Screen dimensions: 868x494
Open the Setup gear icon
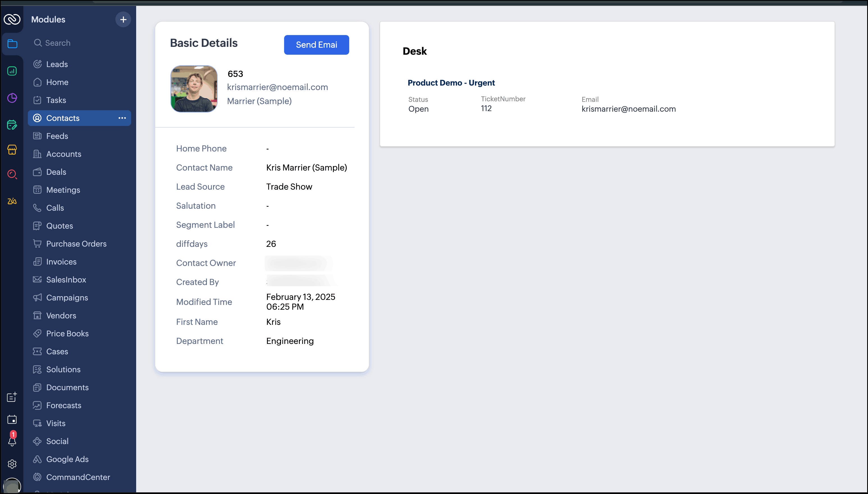click(x=12, y=464)
